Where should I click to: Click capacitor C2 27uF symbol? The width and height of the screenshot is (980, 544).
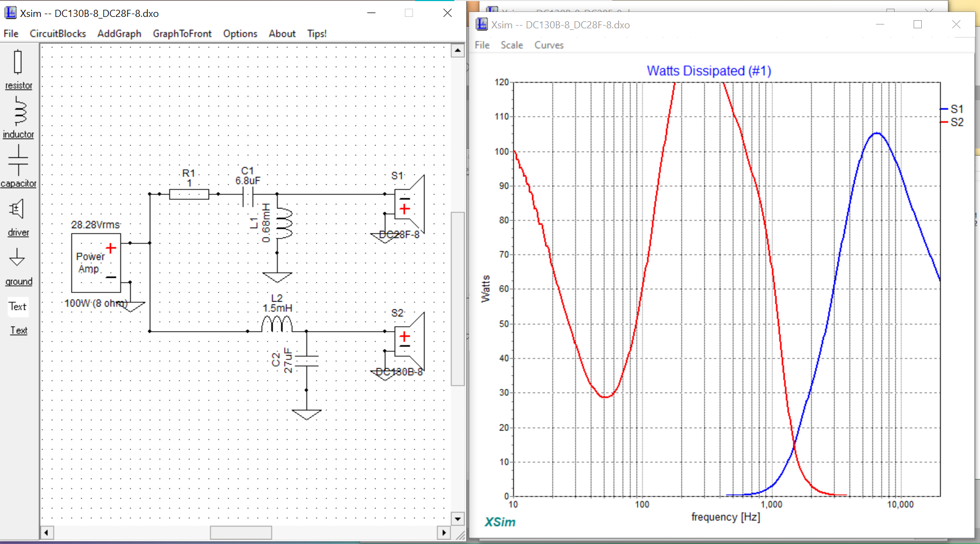(306, 361)
